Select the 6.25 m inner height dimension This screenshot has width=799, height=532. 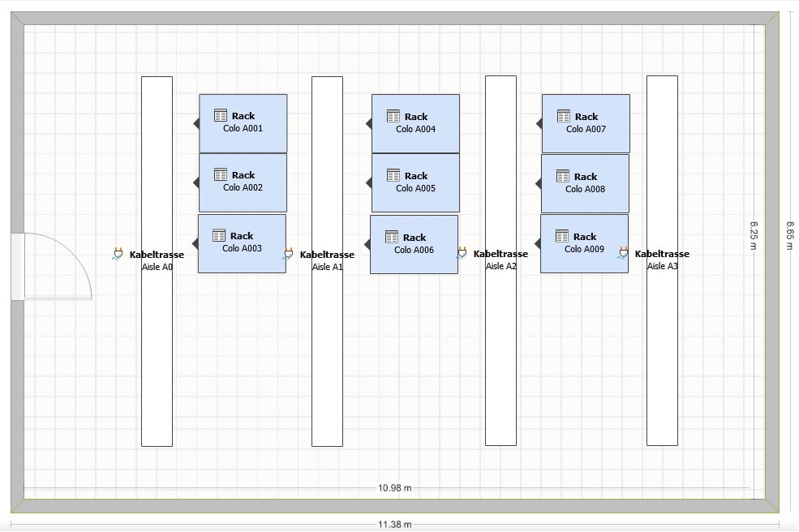(754, 236)
